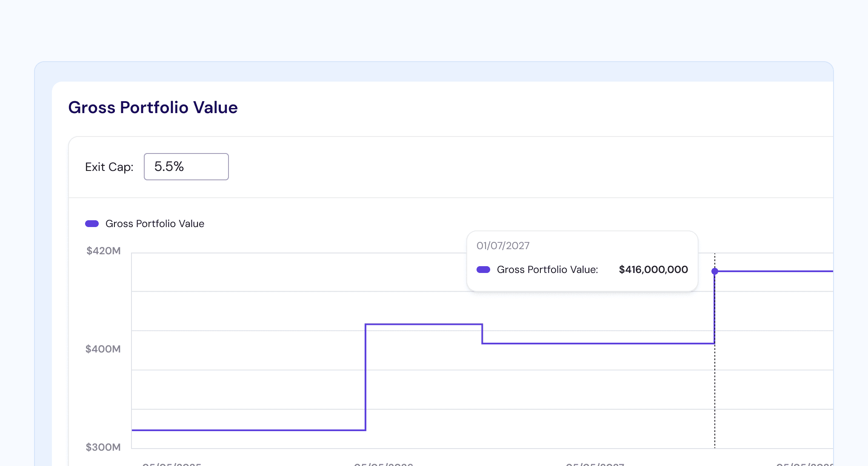Select the highlighted data point marker

[x=715, y=271]
